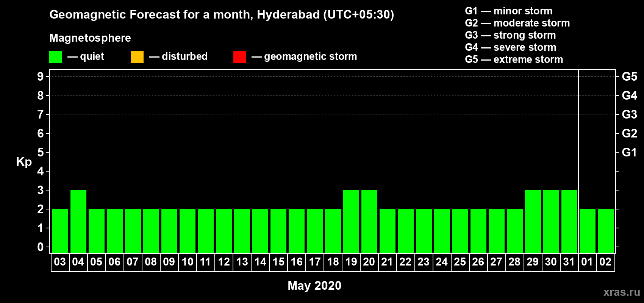Click the date label 09

coord(169,262)
